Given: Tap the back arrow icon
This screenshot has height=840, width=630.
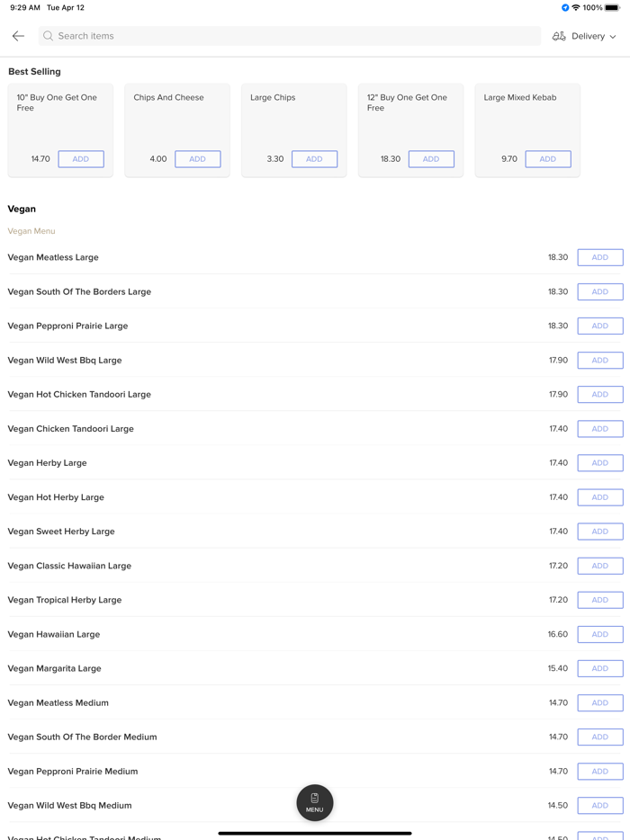Looking at the screenshot, I should point(18,36).
